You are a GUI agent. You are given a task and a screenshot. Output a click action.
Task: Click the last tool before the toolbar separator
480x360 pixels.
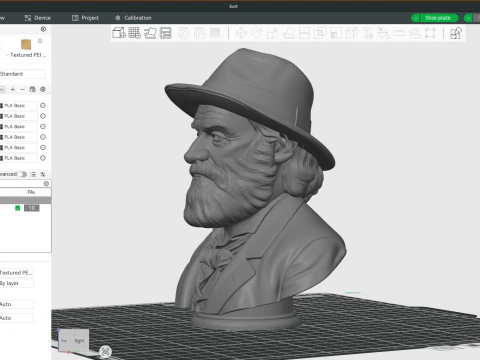pos(430,33)
